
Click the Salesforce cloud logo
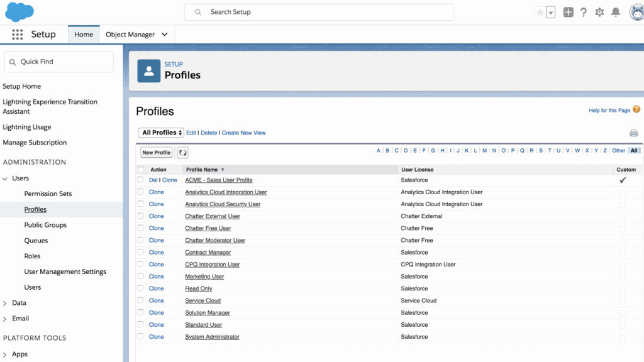click(x=19, y=12)
